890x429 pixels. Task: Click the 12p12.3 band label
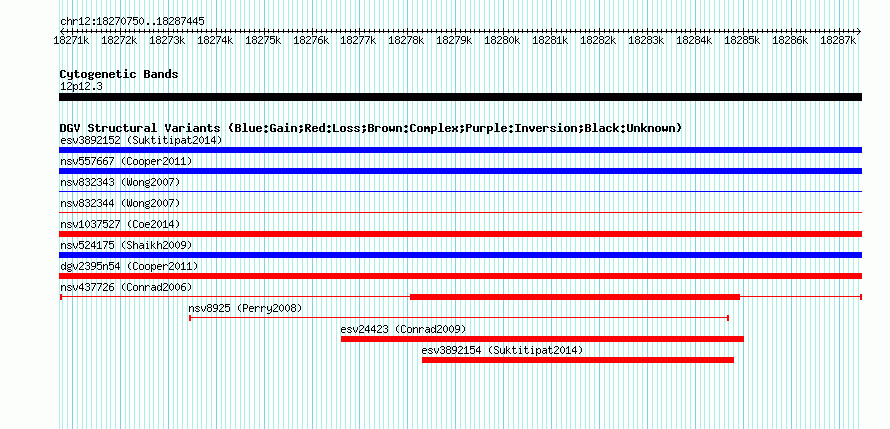click(81, 87)
